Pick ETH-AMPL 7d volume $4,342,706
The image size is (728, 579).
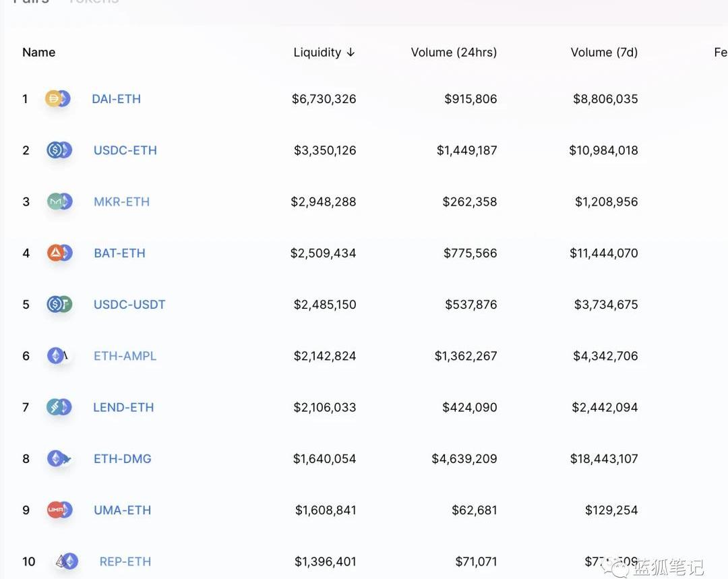605,356
